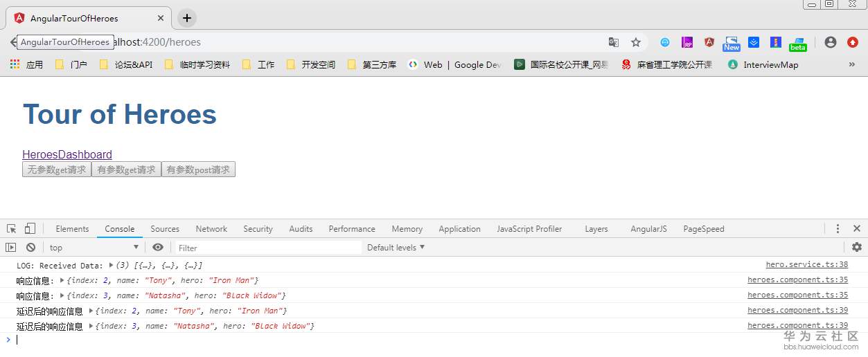Open the Web | Google Dev bookmark

[x=454, y=64]
